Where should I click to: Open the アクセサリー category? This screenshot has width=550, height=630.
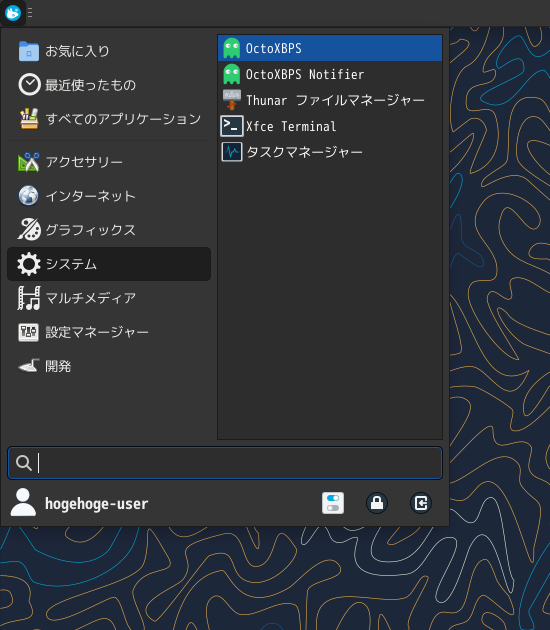click(x=109, y=162)
